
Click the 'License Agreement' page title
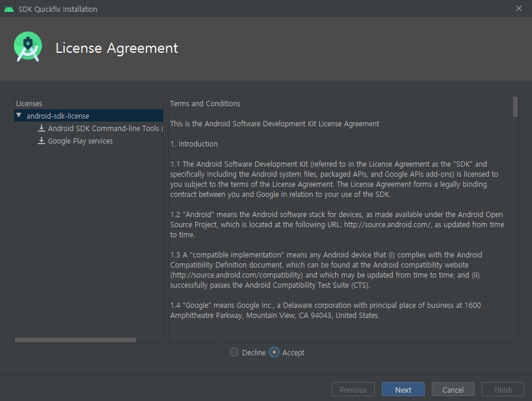117,48
